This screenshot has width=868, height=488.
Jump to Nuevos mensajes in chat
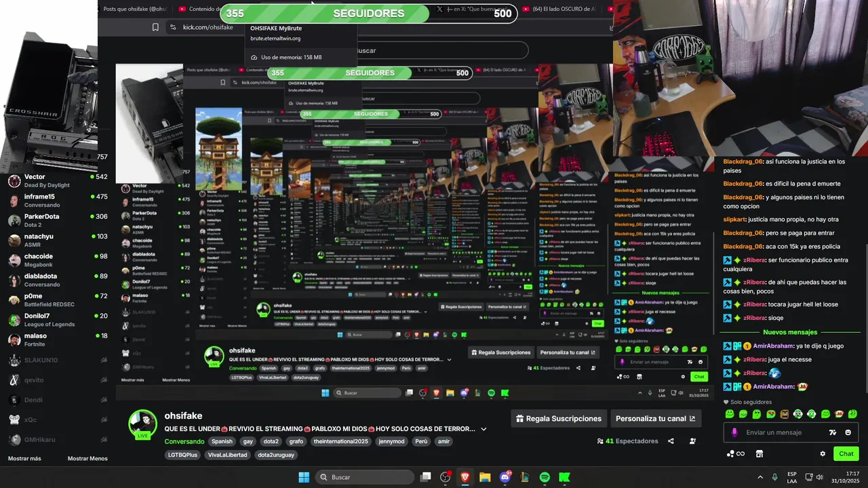point(790,332)
